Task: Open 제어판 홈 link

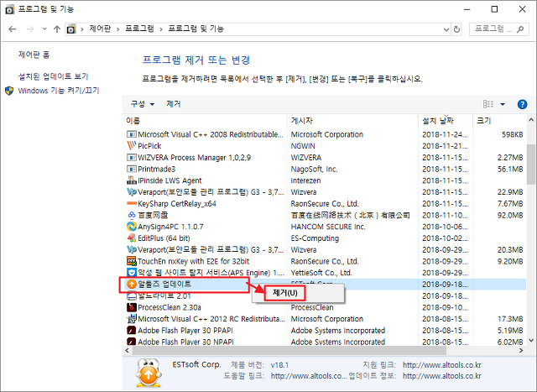Action: pos(34,55)
